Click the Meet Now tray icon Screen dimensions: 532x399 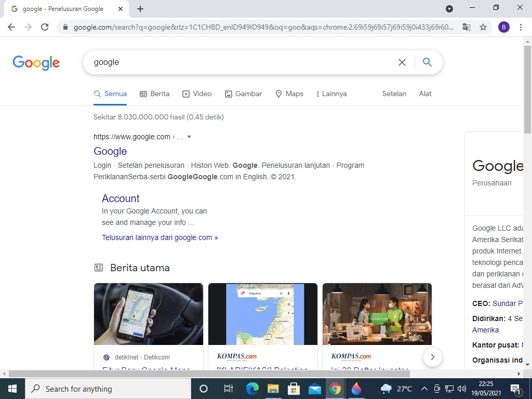click(x=437, y=389)
